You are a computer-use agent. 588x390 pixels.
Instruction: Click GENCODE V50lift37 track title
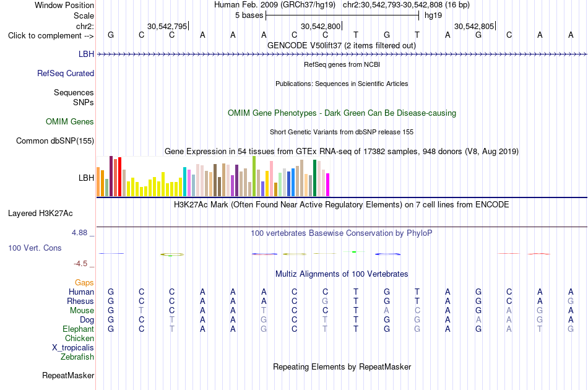coord(342,46)
